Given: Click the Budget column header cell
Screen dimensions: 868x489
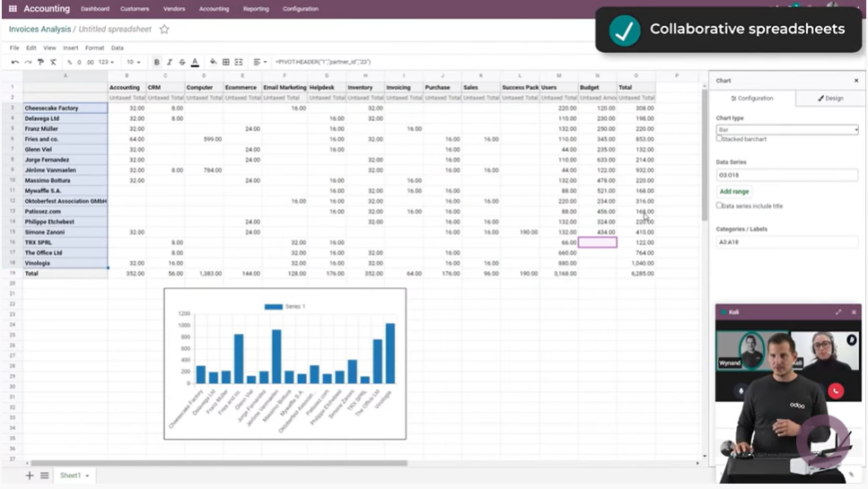Looking at the screenshot, I should 597,87.
